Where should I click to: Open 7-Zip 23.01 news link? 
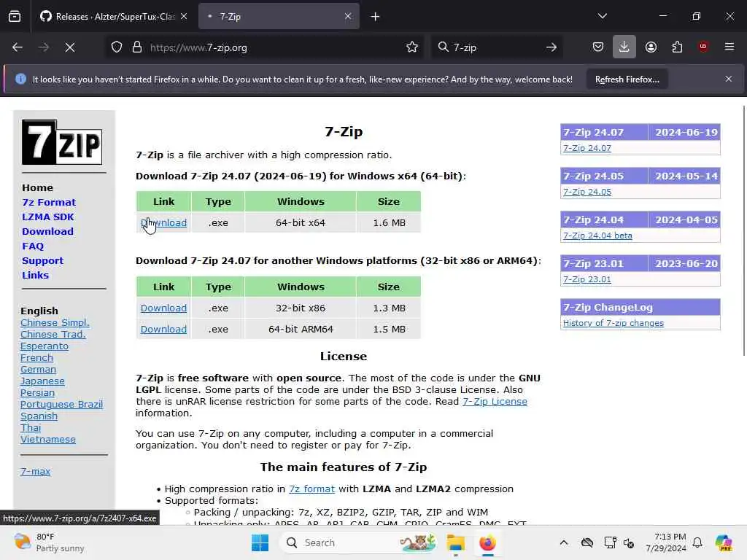coord(587,279)
